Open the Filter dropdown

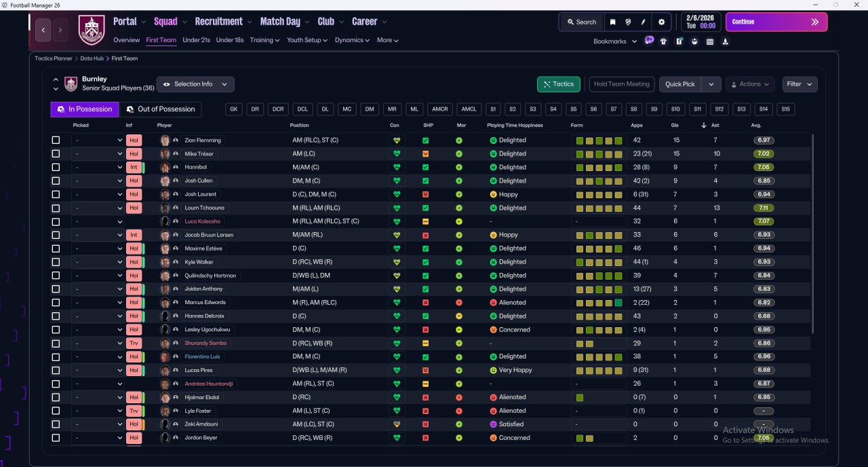point(800,84)
